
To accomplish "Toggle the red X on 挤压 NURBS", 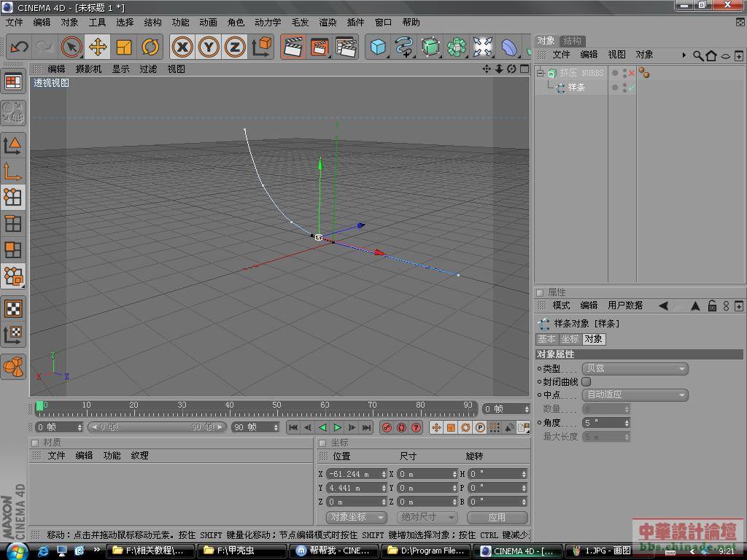I will (632, 73).
